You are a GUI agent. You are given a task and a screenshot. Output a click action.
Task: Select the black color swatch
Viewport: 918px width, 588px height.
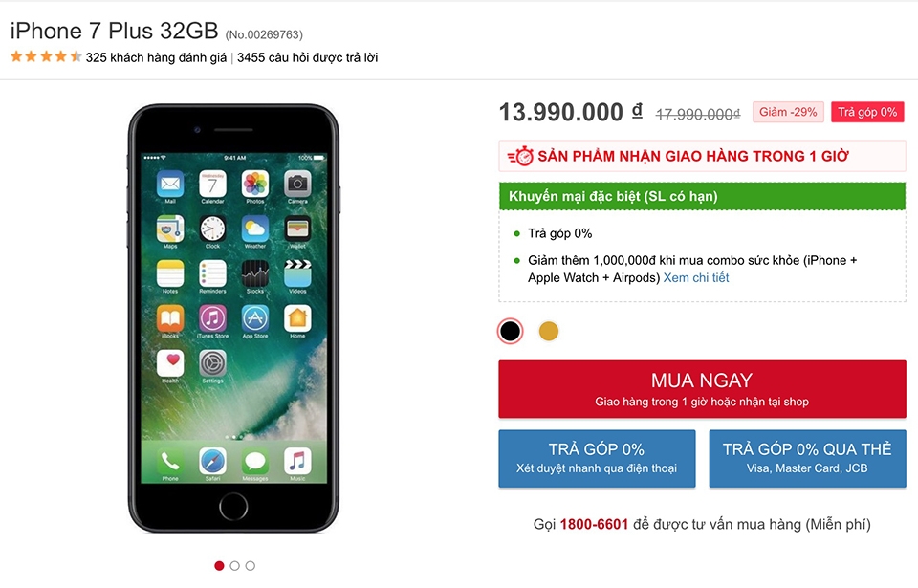point(510,331)
